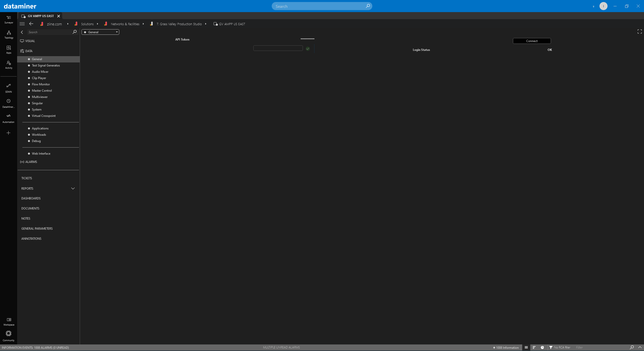
Task: Click the No RCA filter funnel icon
Action: [x=551, y=347]
